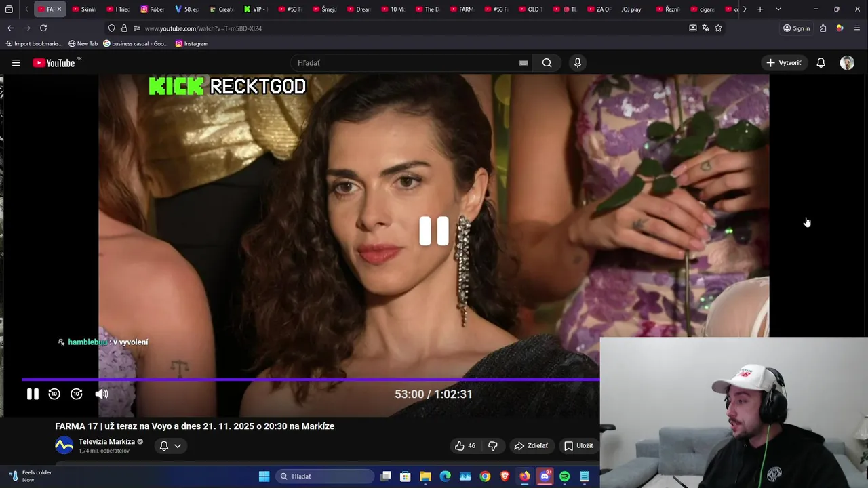Open the Feels colder weather widget
Screen dimensions: 868x488
coord(31,476)
